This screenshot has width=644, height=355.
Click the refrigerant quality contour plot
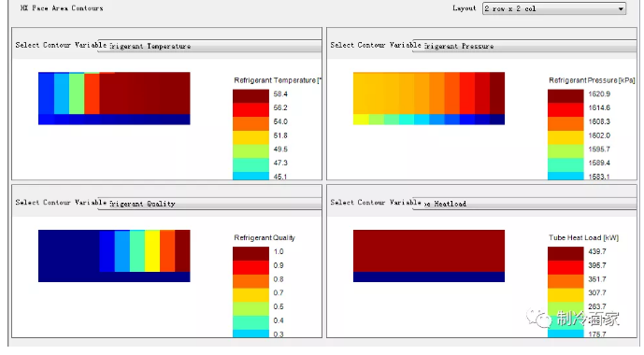point(114,256)
